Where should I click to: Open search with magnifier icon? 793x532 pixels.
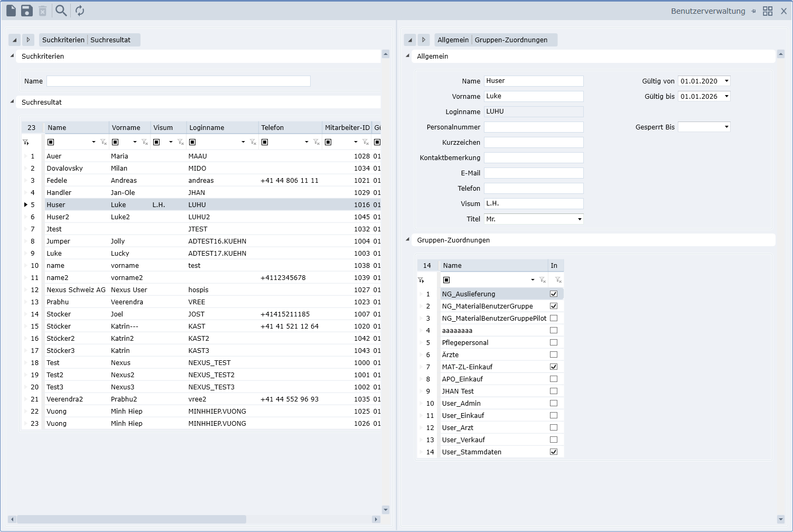pyautogui.click(x=61, y=11)
